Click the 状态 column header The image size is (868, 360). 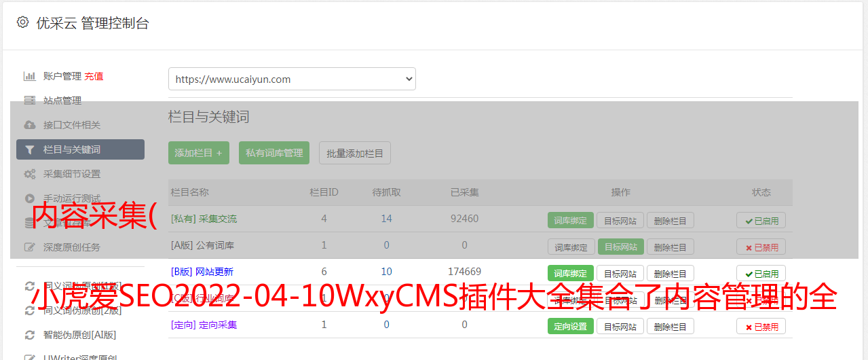761,192
